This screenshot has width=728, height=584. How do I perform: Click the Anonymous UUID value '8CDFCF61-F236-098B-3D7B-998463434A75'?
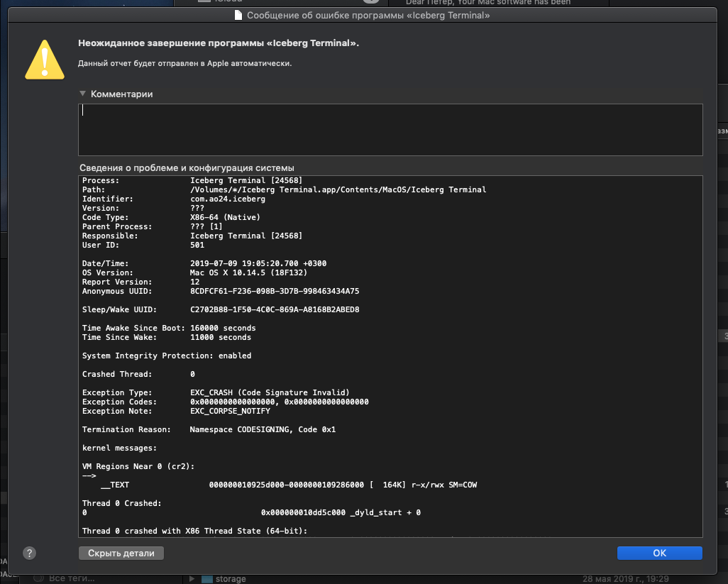coord(275,291)
